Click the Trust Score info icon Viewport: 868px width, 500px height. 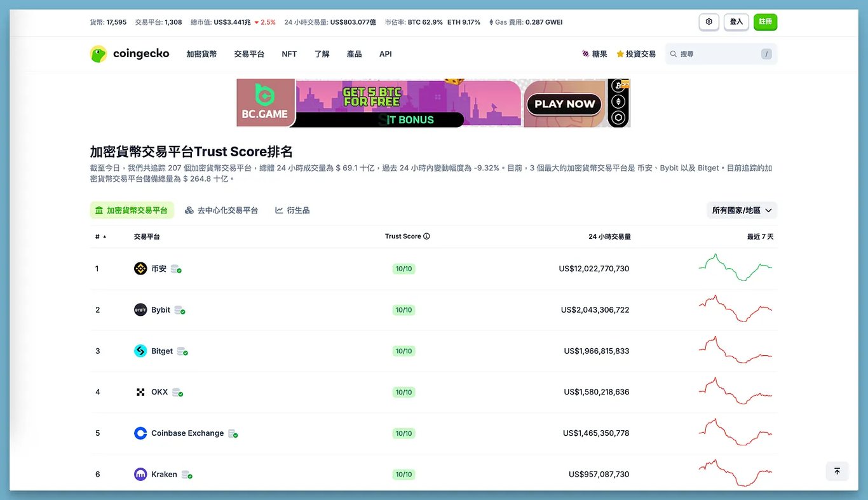(426, 236)
